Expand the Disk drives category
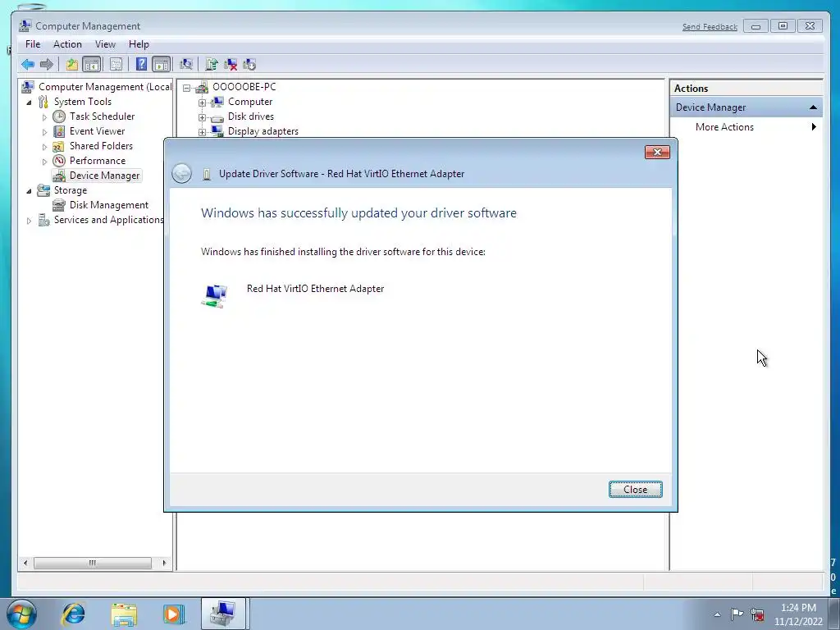 (202, 117)
